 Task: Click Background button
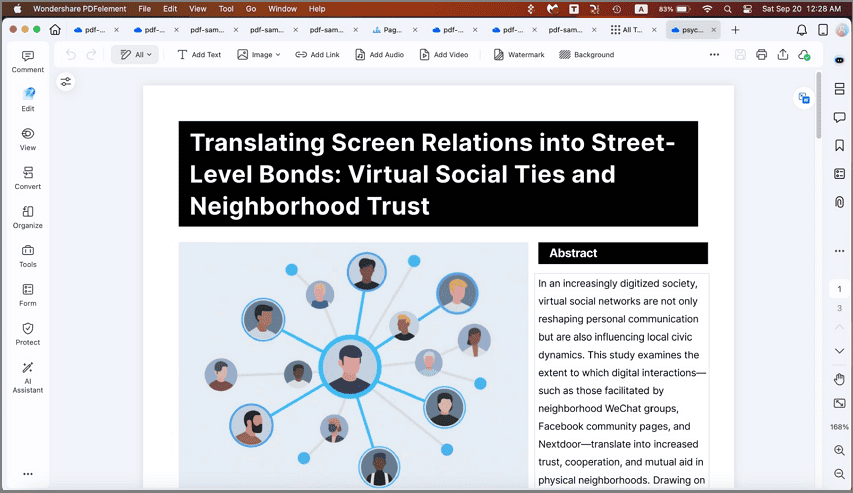[586, 54]
